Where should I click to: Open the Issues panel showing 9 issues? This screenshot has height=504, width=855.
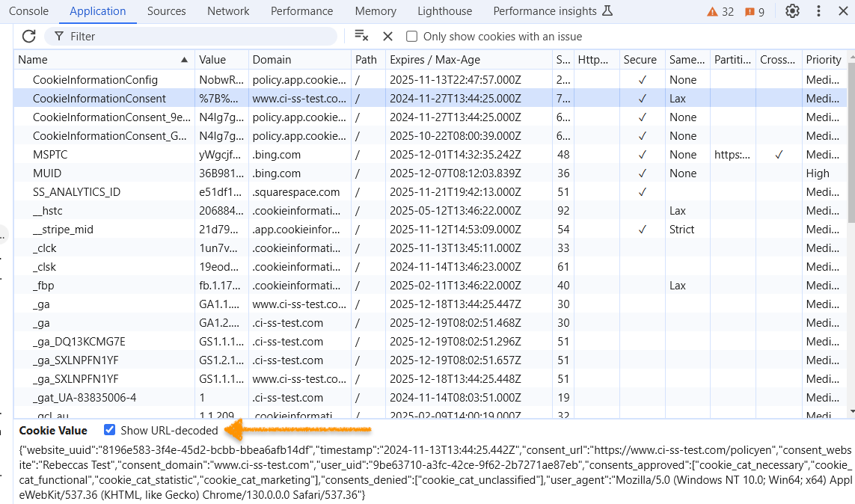click(753, 11)
